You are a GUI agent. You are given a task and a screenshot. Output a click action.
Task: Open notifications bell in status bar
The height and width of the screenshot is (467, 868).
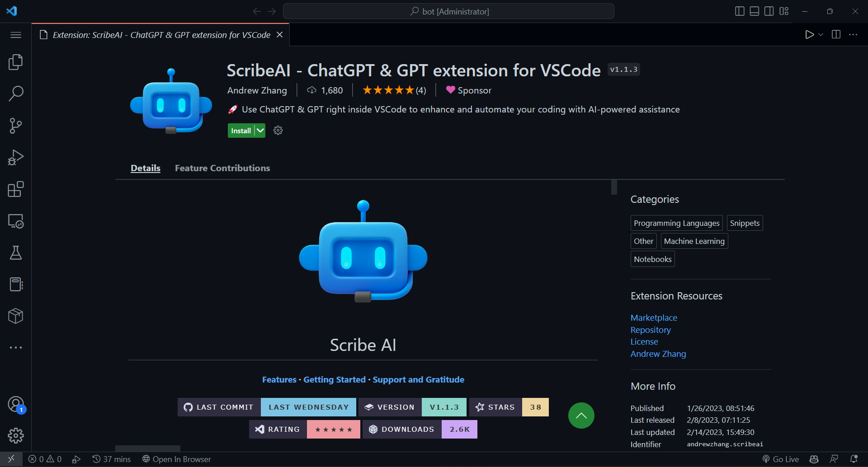pyautogui.click(x=854, y=459)
